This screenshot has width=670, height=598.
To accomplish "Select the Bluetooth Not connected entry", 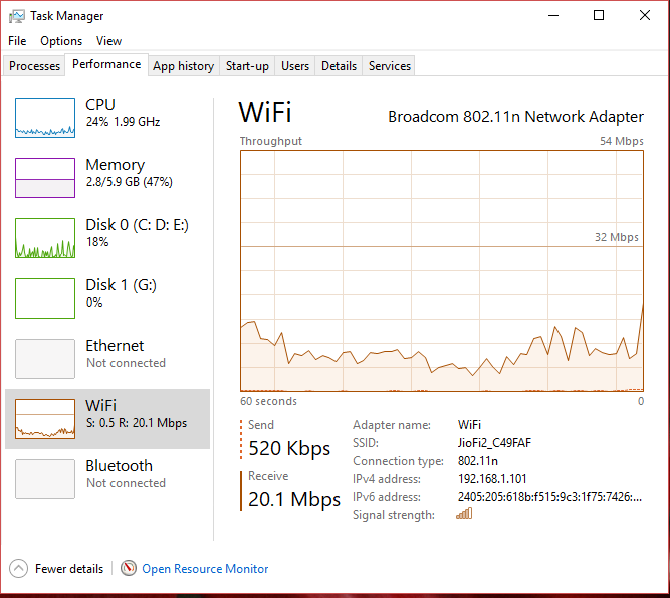I will [107, 479].
